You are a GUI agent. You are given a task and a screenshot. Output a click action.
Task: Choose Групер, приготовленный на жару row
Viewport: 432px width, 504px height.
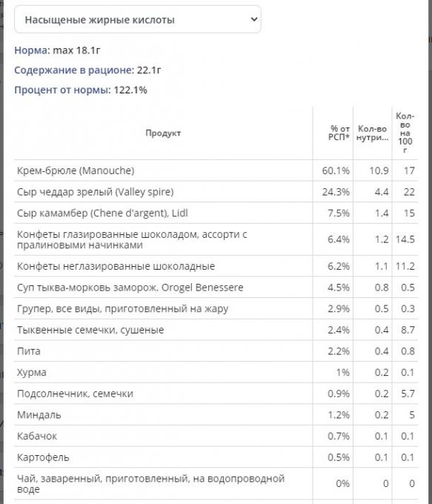pyautogui.click(x=216, y=308)
